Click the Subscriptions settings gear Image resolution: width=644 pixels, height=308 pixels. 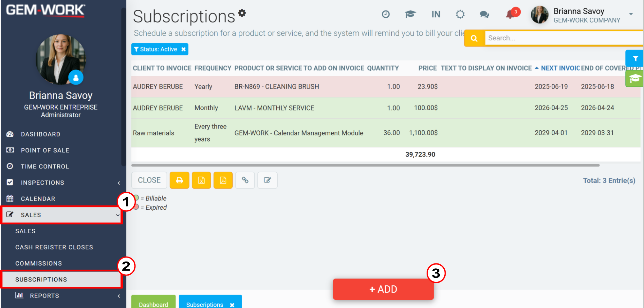[242, 13]
